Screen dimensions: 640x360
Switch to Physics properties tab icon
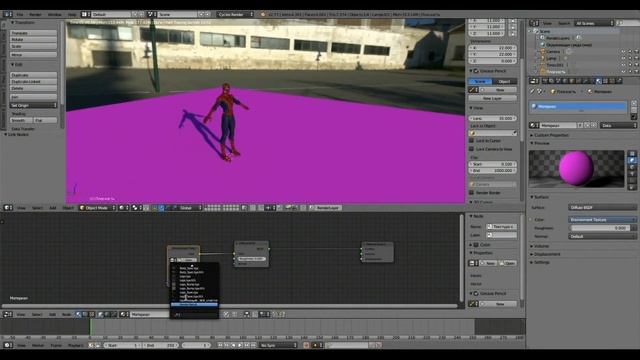click(619, 81)
